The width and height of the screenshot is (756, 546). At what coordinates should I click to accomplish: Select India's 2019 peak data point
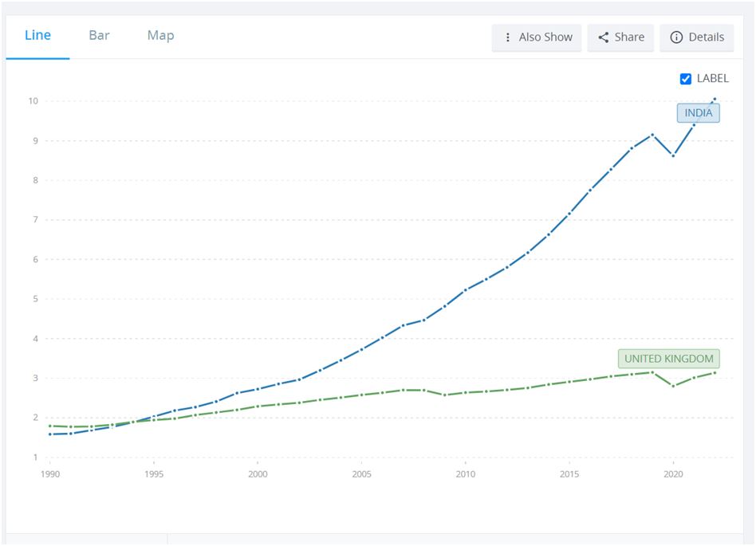[652, 135]
